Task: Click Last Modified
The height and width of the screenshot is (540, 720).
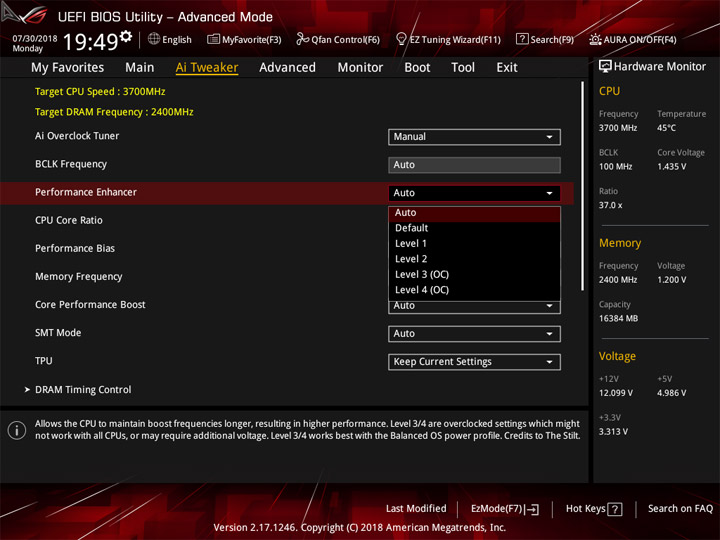Action: [416, 509]
